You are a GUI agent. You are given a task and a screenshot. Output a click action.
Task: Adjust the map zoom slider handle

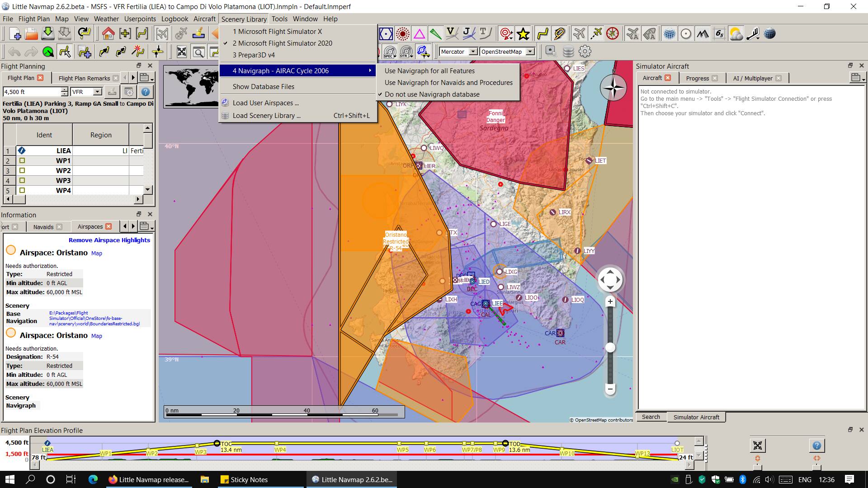click(x=610, y=347)
